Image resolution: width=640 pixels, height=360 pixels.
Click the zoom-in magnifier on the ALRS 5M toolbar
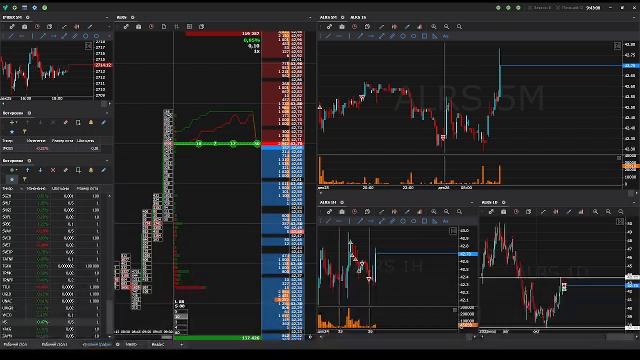(433, 27)
